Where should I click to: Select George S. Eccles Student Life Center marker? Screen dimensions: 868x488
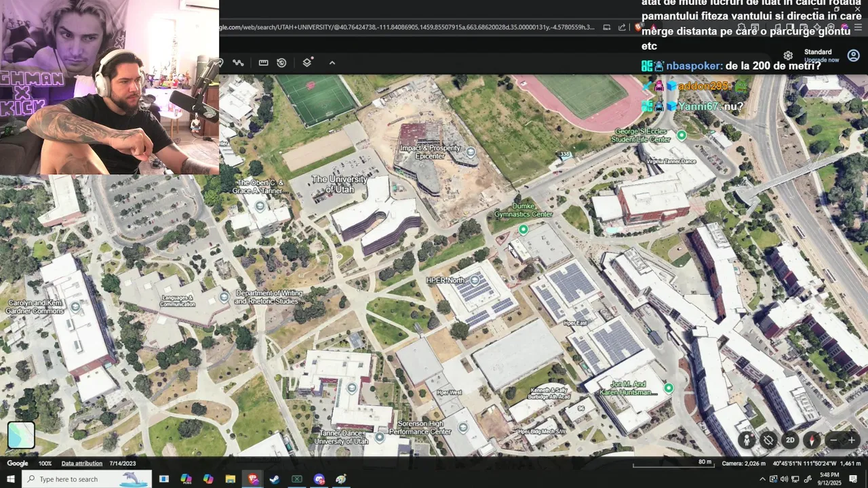click(682, 136)
